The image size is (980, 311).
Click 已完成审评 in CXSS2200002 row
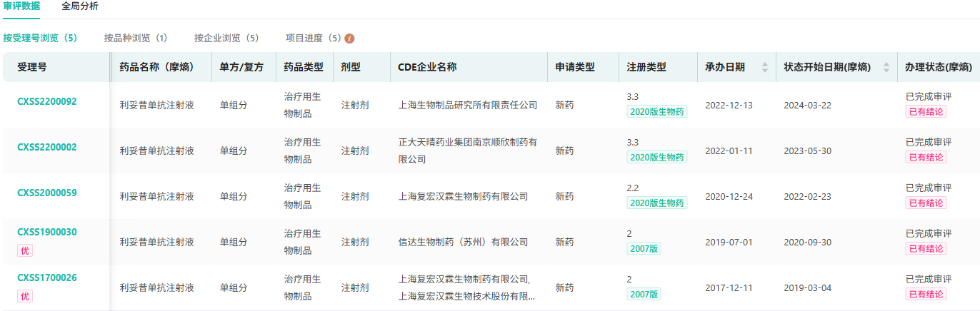929,142
